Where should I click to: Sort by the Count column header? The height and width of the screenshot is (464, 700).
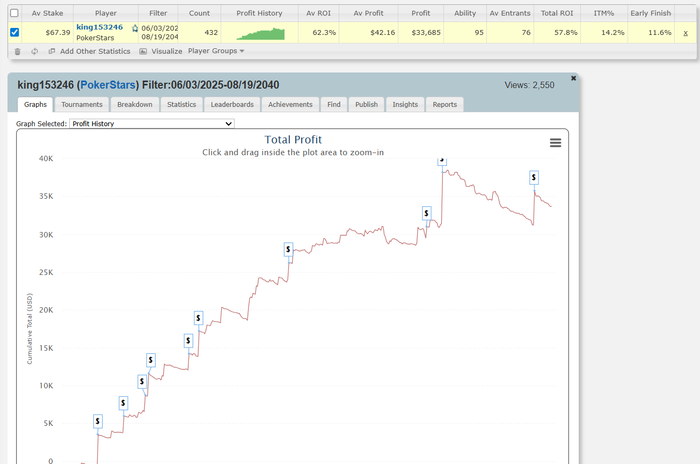199,13
